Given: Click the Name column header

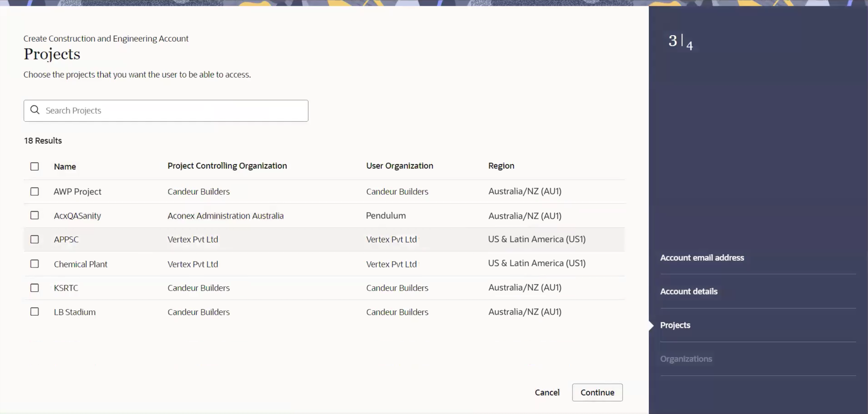Looking at the screenshot, I should pos(65,167).
